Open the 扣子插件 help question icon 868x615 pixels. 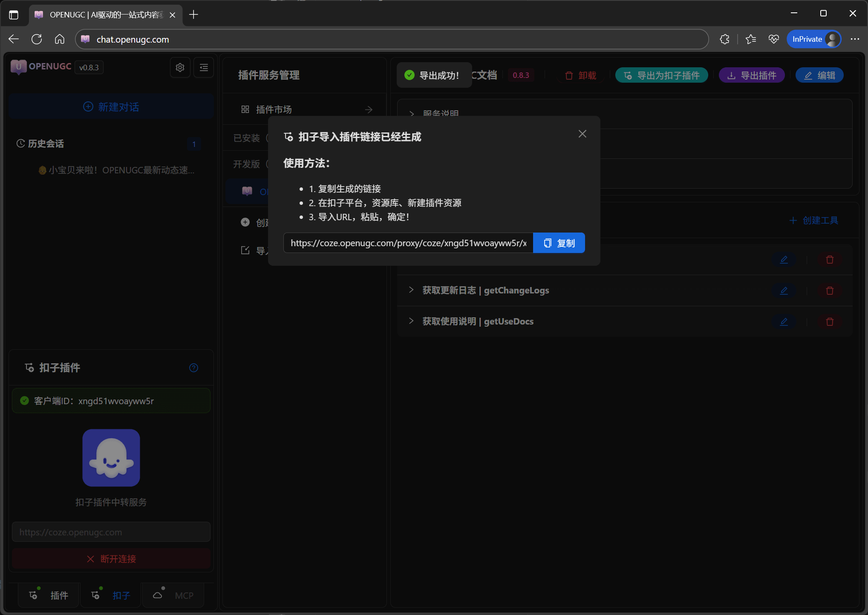(193, 368)
